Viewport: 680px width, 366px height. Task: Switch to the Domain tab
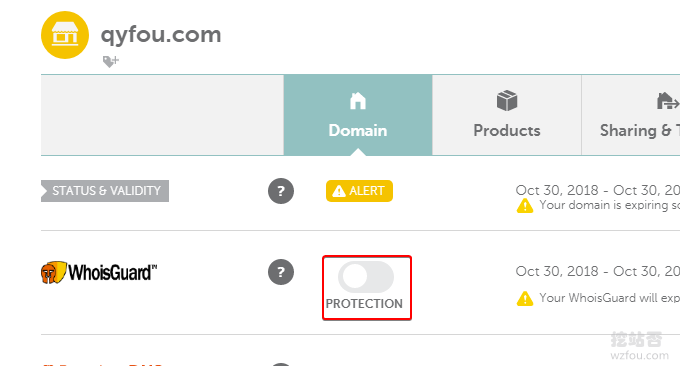click(x=358, y=115)
